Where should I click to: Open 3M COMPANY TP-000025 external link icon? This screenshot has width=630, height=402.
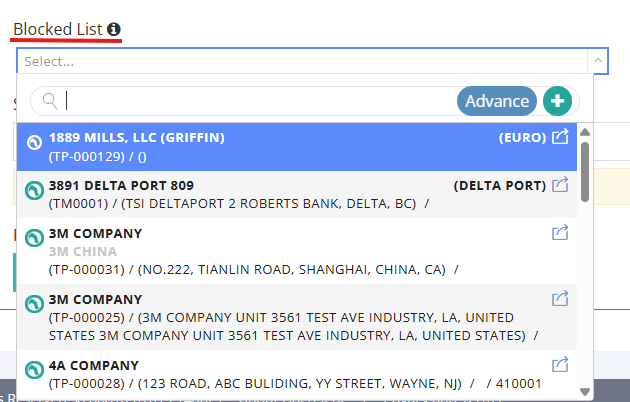tap(560, 298)
